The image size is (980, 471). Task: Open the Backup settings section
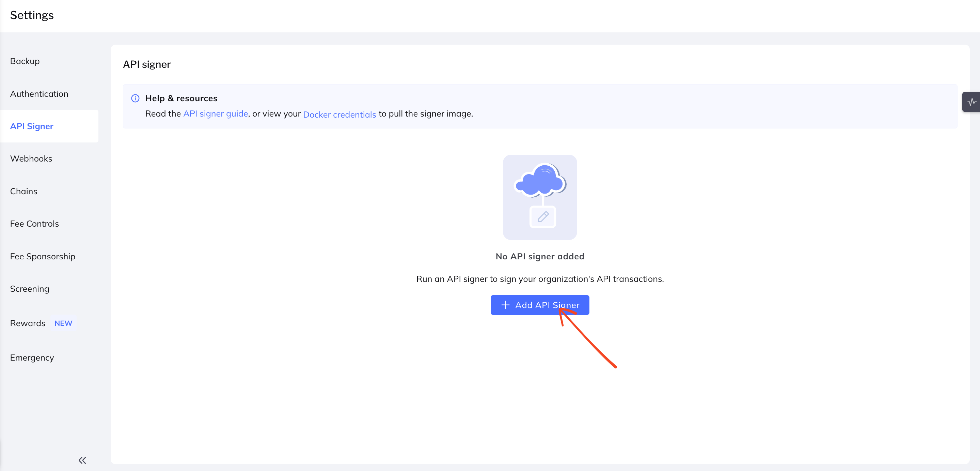point(25,61)
